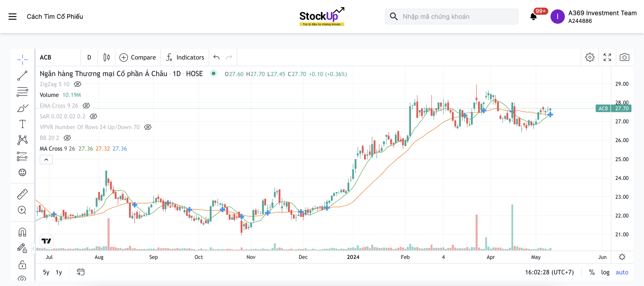The width and height of the screenshot is (644, 286).
Task: Select the Volume indicator legend
Action: tap(49, 95)
